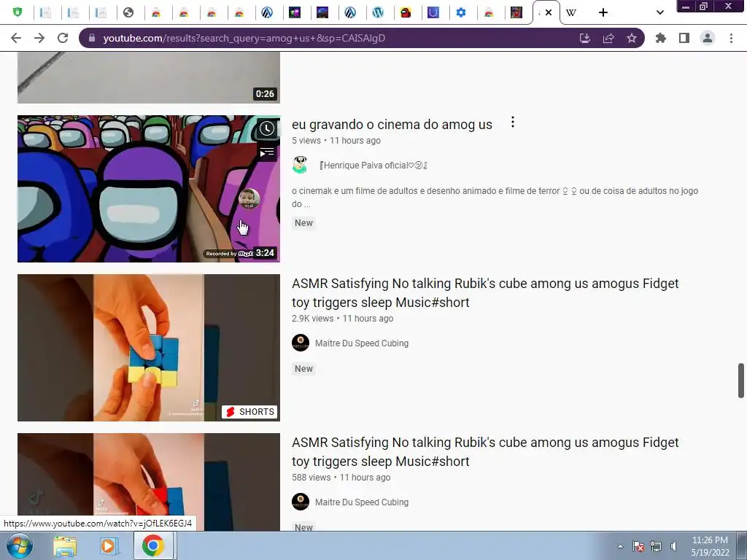Open Windows Media Player from taskbar
Viewport: 747px width, 560px height.
point(109,546)
